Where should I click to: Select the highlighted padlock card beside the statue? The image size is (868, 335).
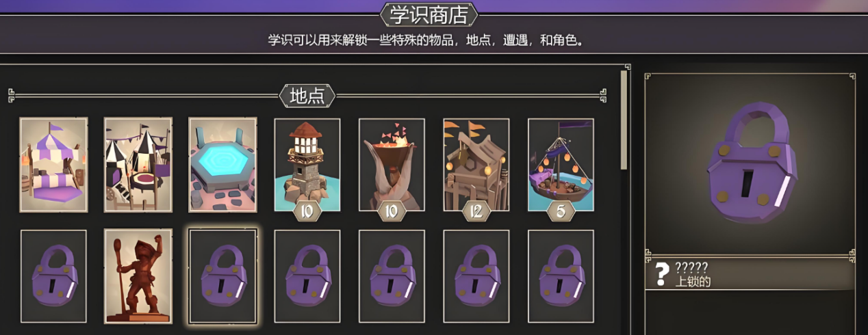pyautogui.click(x=222, y=276)
